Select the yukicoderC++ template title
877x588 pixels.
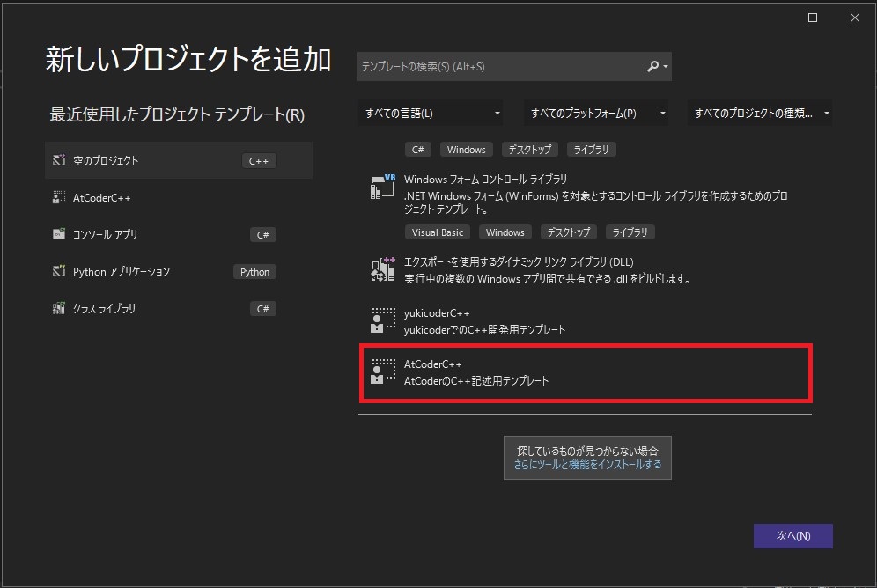(x=437, y=313)
